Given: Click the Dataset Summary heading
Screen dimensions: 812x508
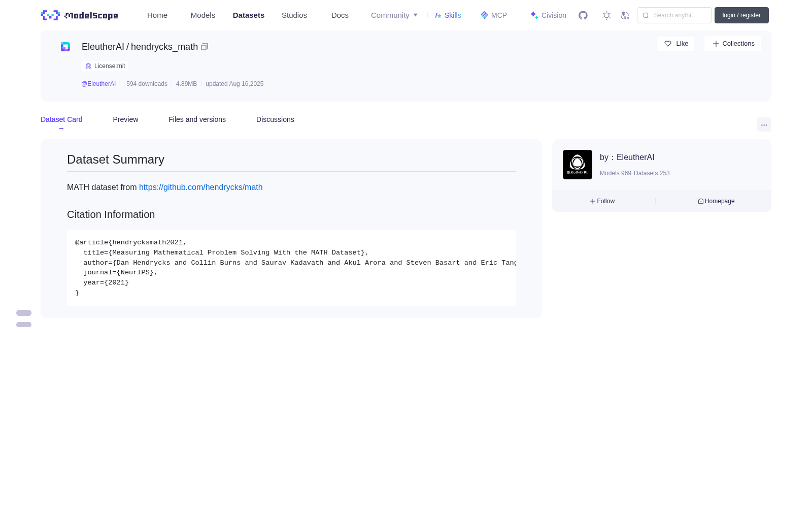Looking at the screenshot, I should (116, 160).
